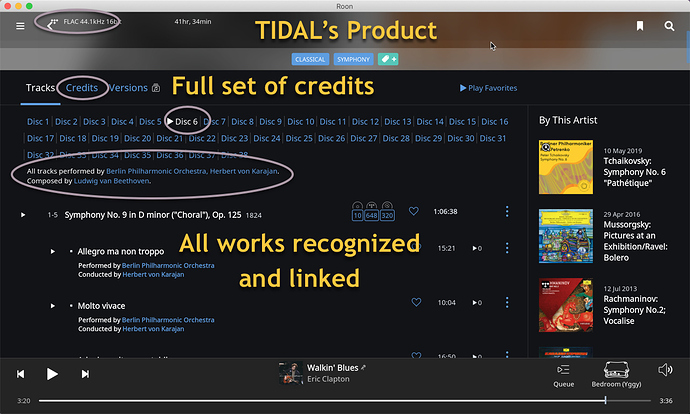The image size is (690, 414).
Task: Open Berlin Philharmonic Orchestra link in album credits
Action: coord(156,171)
